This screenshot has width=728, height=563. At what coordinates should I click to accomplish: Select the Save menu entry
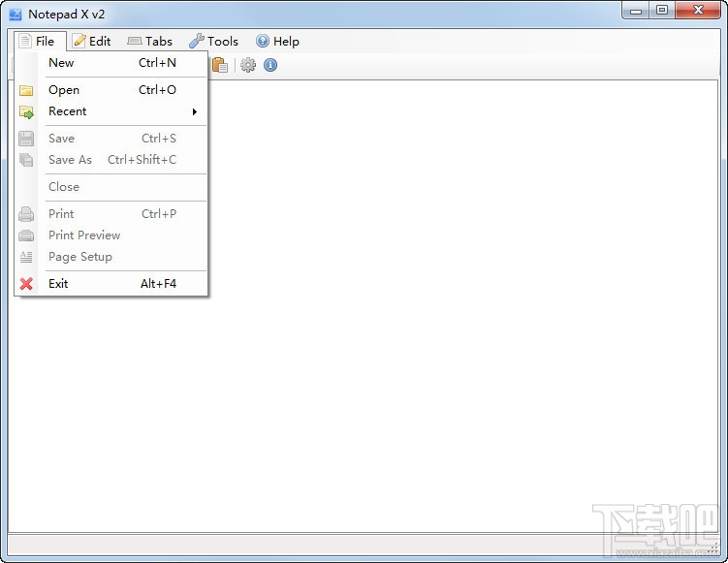(x=111, y=139)
